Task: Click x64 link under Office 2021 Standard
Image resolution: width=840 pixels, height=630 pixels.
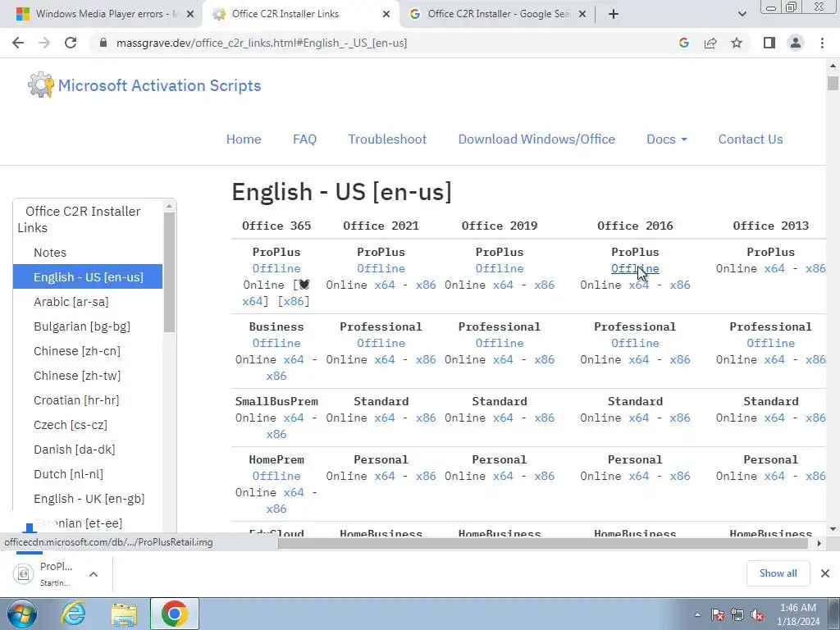Action: click(385, 418)
